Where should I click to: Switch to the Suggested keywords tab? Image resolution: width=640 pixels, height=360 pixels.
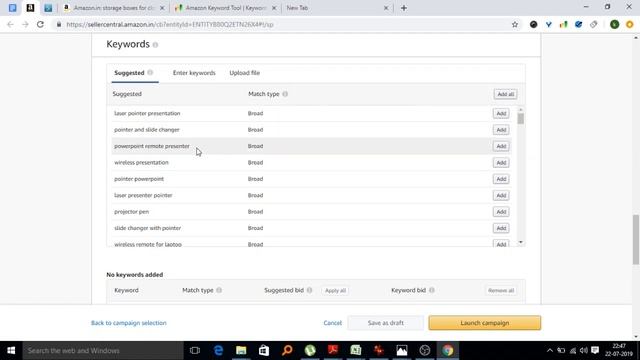tap(129, 73)
